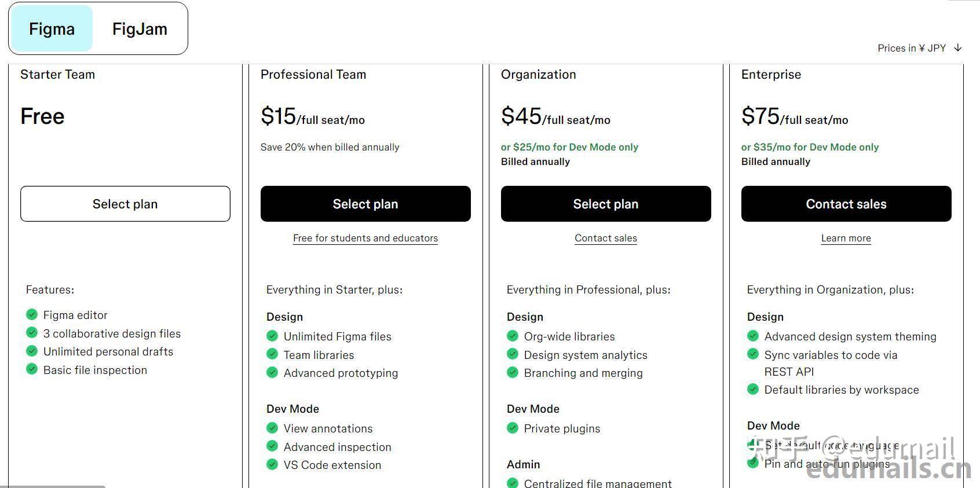Click the horizontal scrollbar at the bottom left

[52, 486]
